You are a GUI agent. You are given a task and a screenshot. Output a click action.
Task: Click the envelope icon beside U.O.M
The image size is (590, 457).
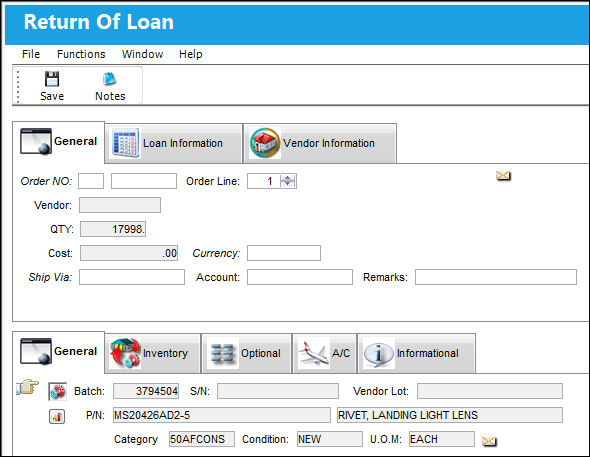point(489,441)
